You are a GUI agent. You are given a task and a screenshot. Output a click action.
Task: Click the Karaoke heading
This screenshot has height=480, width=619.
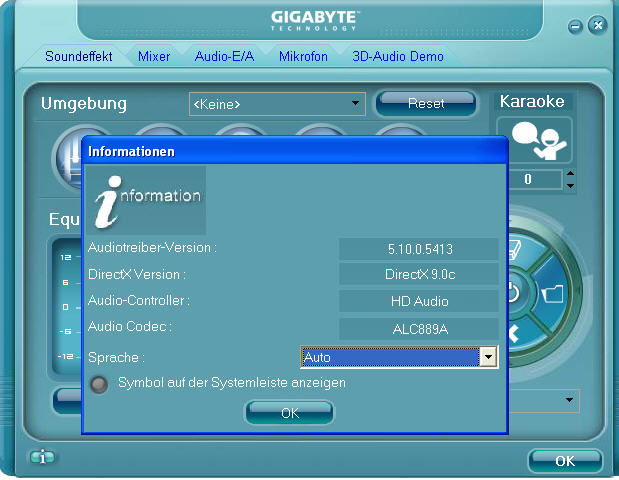[532, 101]
